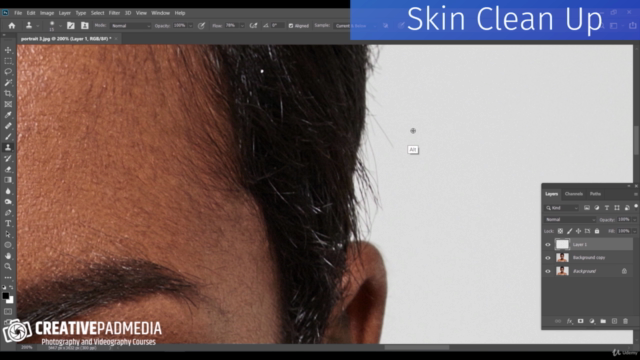Select the Gradient tool
Image resolution: width=640 pixels, height=360 pixels.
click(8, 180)
